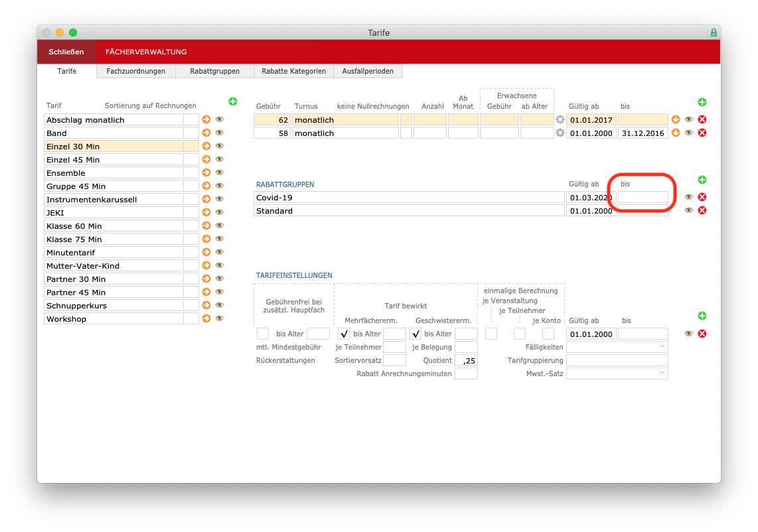Delete the 58 monatlich fee row

pos(702,133)
